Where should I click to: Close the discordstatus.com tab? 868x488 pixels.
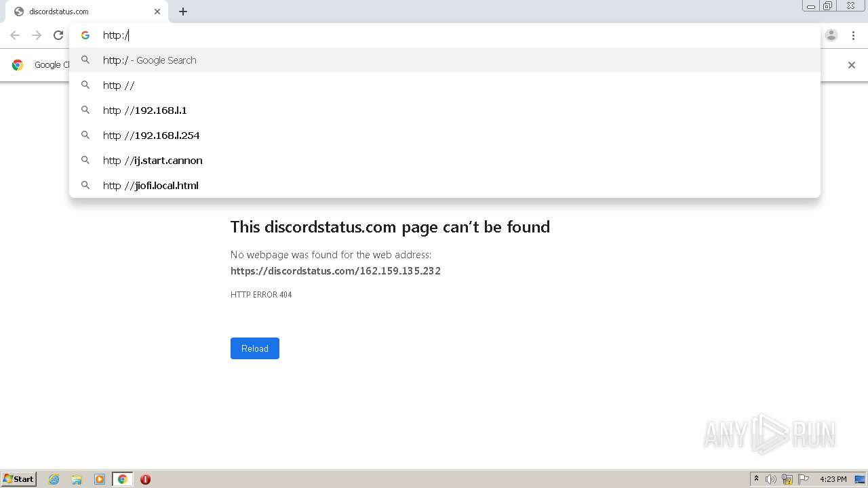(x=157, y=12)
